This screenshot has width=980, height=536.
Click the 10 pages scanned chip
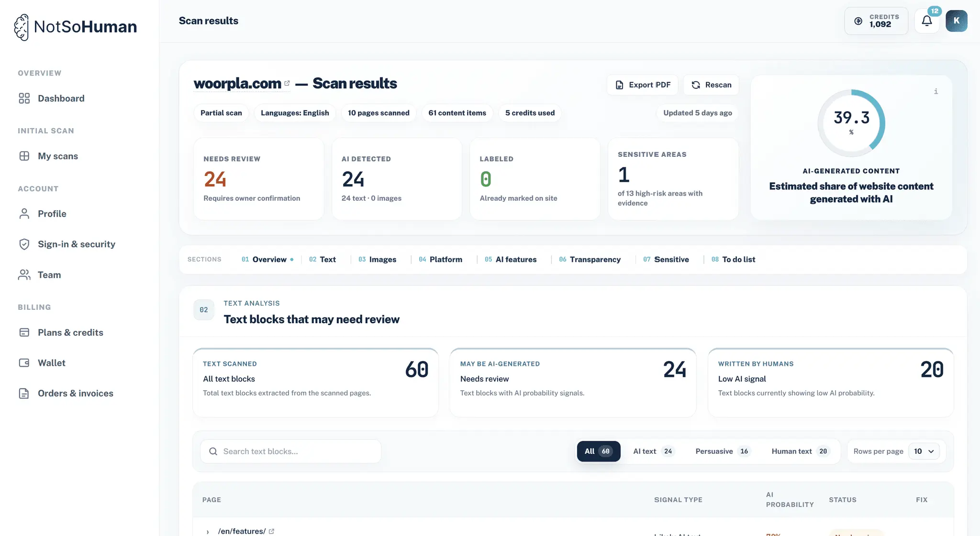(x=379, y=113)
